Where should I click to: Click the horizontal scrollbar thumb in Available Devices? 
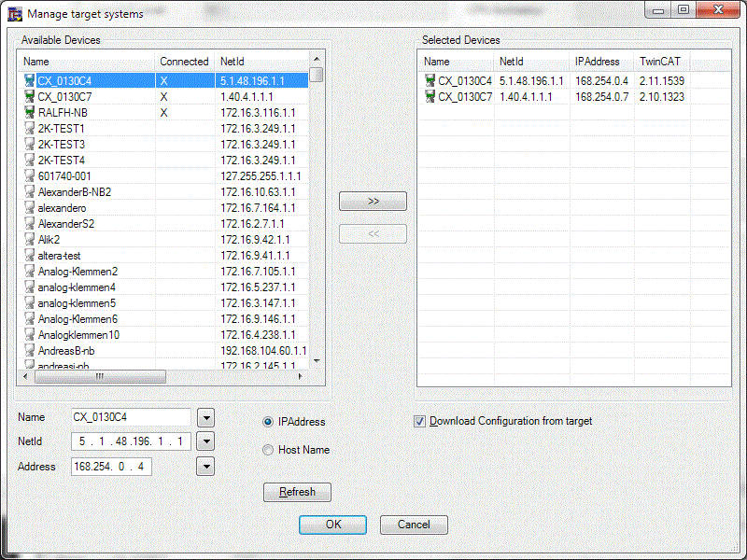[100, 377]
